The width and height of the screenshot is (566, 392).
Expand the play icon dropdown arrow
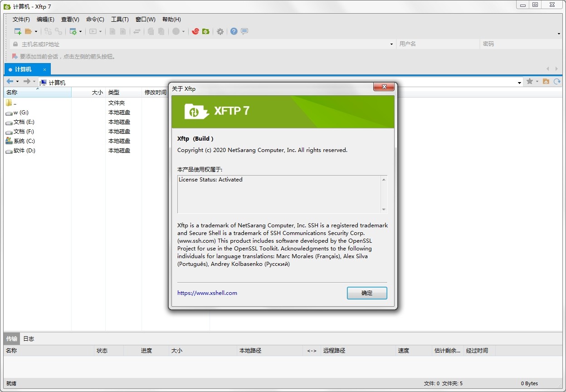pyautogui.click(x=100, y=31)
